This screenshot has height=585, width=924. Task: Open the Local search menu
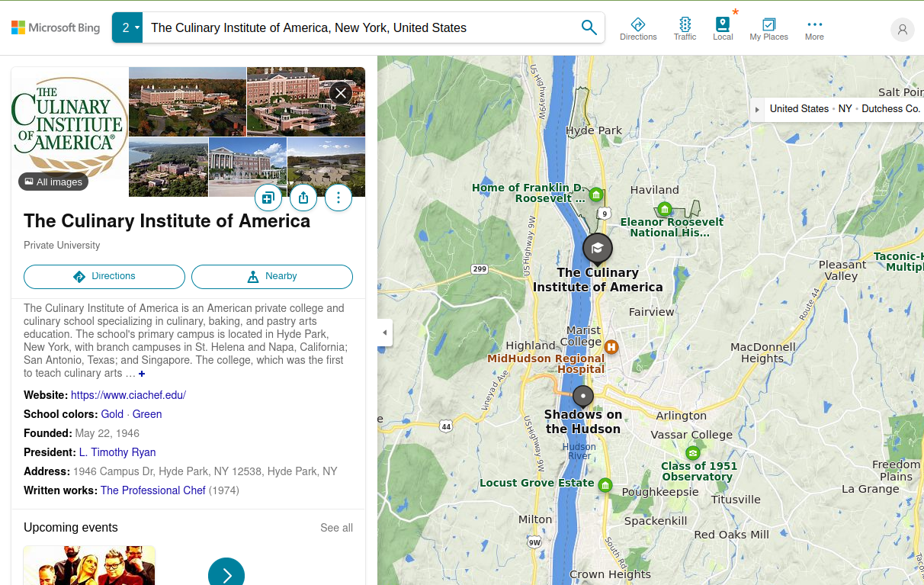[x=723, y=29]
